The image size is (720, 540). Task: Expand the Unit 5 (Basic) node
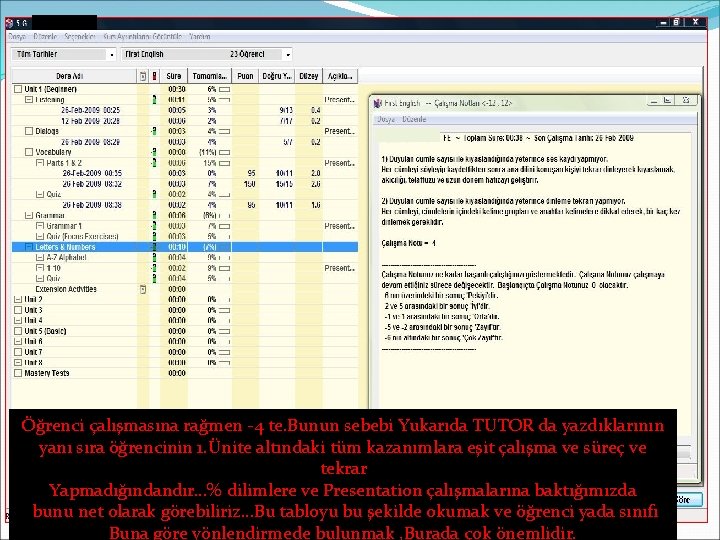coord(18,331)
